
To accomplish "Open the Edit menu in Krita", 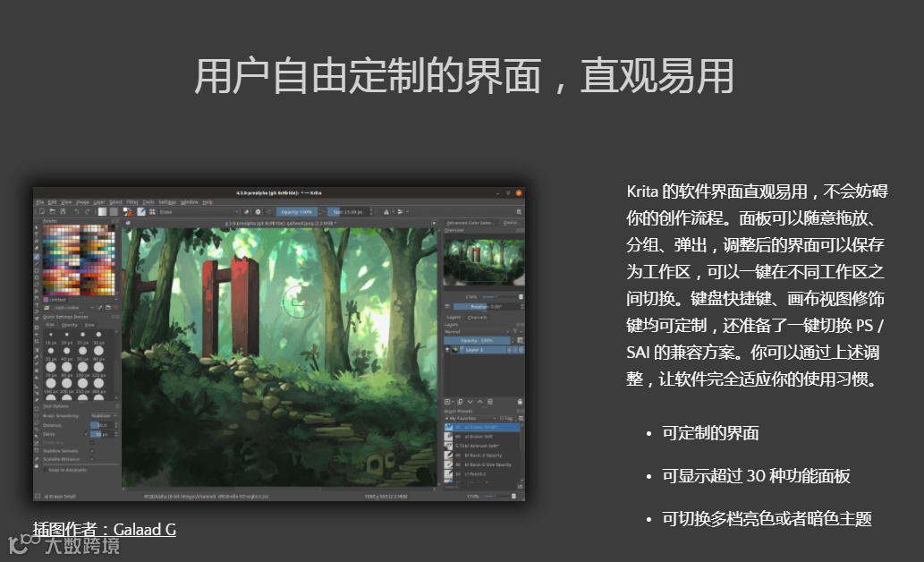I will [53, 202].
